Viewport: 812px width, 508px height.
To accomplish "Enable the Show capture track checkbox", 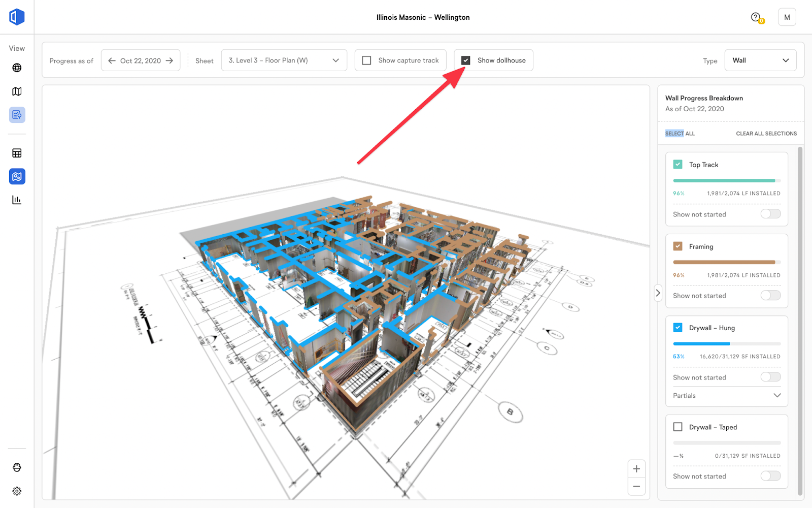I will 366,60.
